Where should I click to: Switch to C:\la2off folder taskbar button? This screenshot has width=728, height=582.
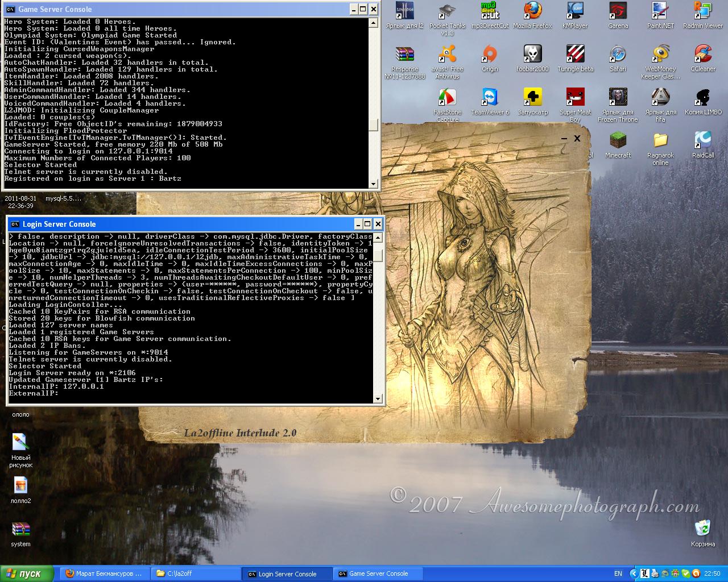coord(196,573)
